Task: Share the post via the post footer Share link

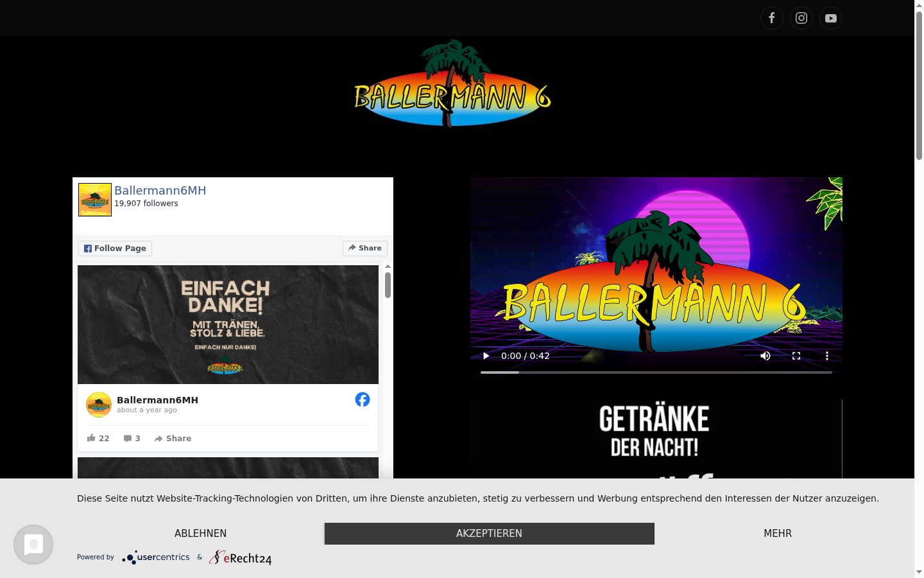Action: point(173,438)
